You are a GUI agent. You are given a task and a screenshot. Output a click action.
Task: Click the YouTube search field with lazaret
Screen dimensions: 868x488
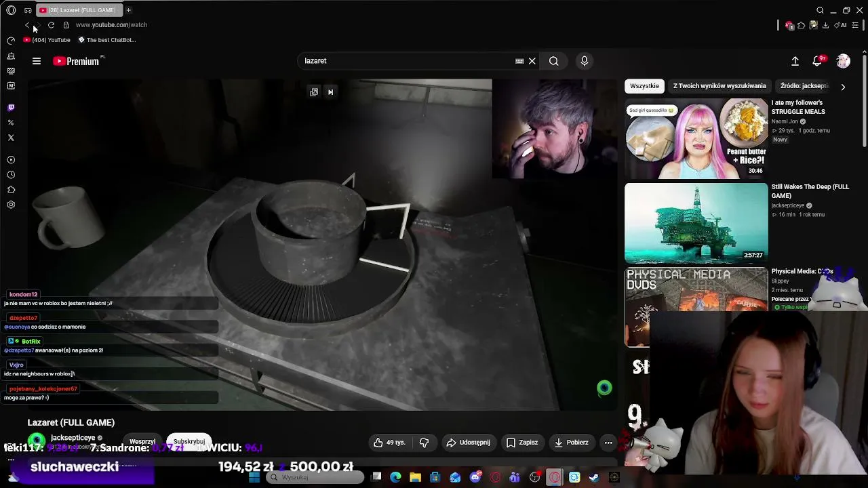pos(407,61)
